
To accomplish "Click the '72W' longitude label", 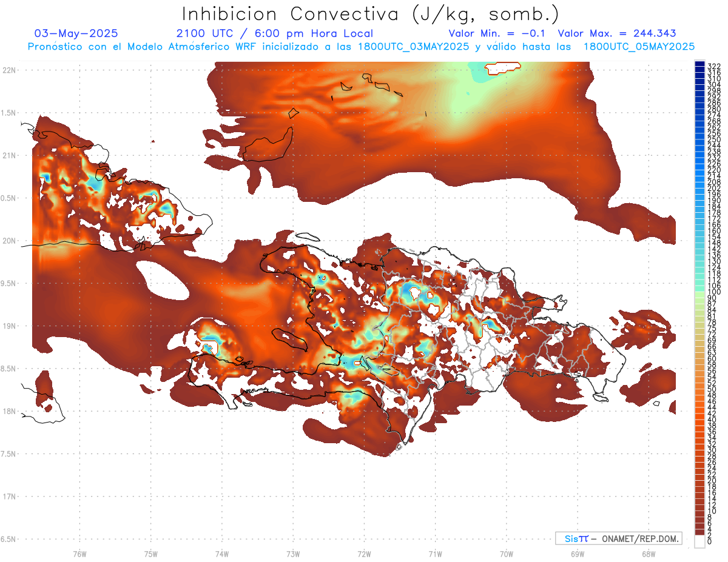I will [x=364, y=554].
